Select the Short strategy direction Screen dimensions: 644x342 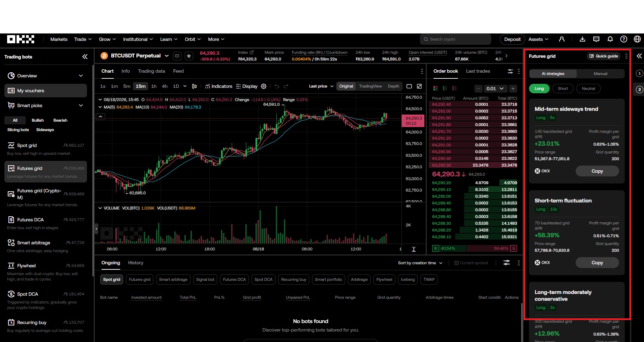[x=563, y=89]
